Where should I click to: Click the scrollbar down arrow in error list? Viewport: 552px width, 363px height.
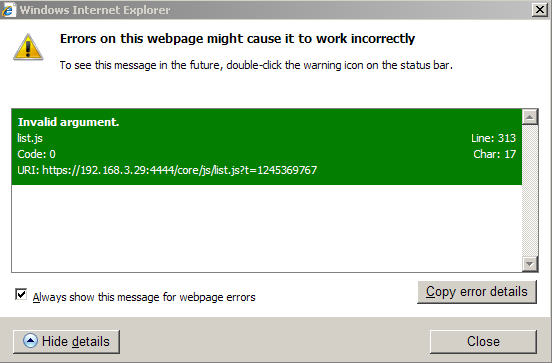click(530, 264)
